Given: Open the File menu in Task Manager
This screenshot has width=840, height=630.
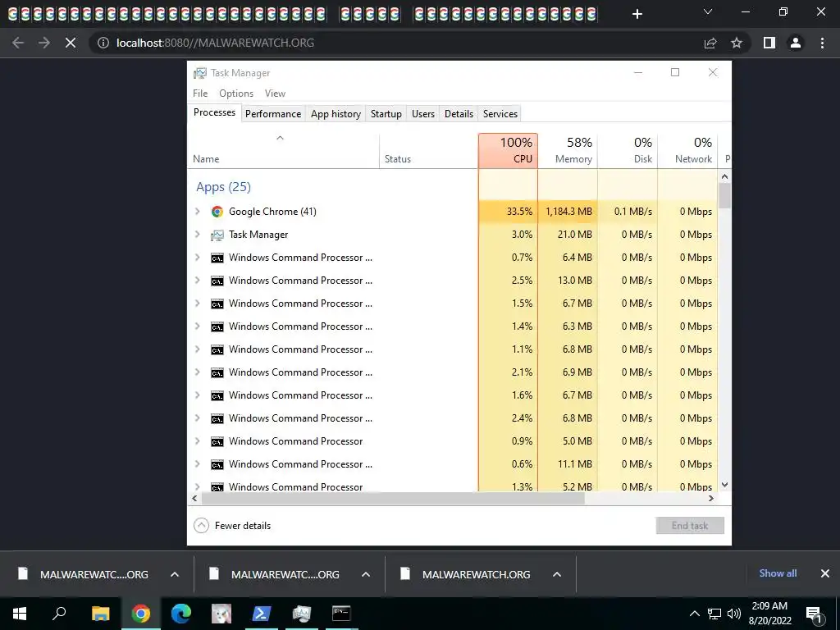Looking at the screenshot, I should pos(200,94).
